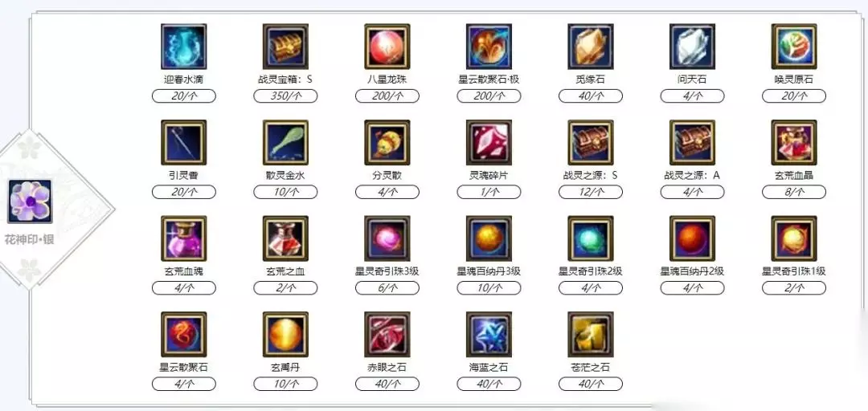
Task: Select the 散灵金水 item icon
Action: [x=285, y=143]
